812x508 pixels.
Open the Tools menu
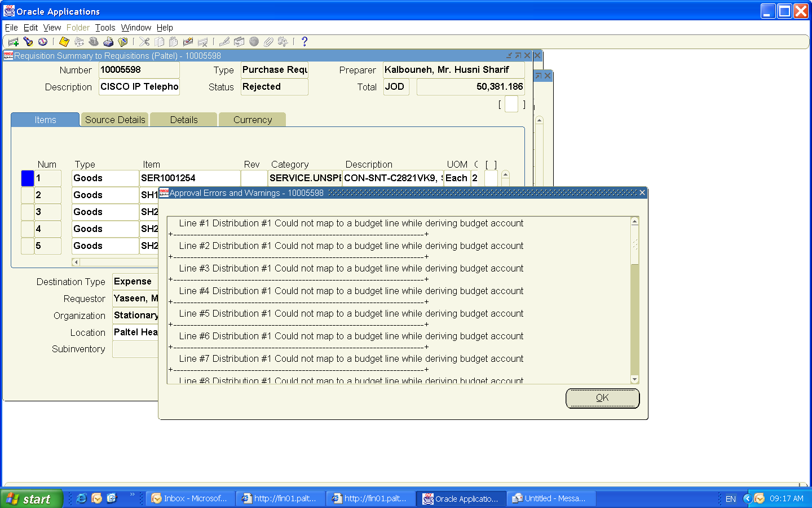tap(105, 28)
